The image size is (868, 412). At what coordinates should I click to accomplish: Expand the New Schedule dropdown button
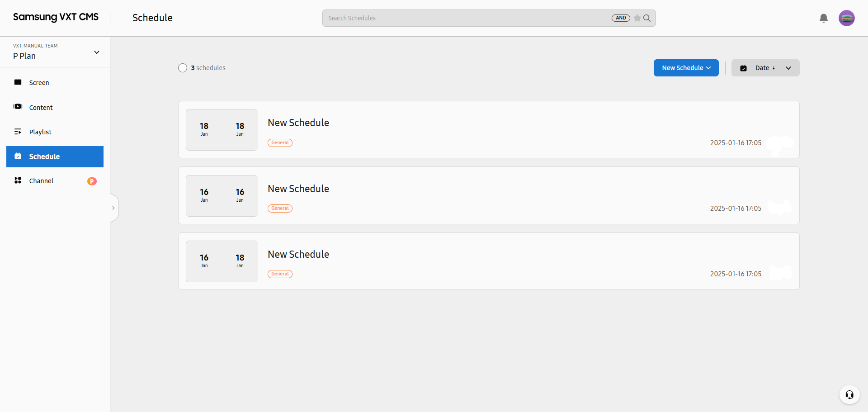click(686, 68)
